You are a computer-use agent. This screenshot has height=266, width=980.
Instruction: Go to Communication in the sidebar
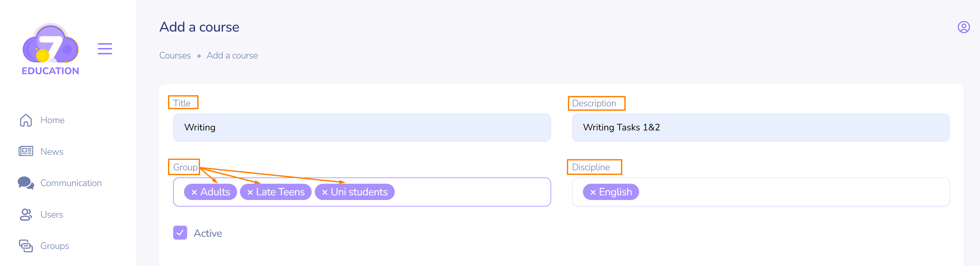tap(71, 183)
